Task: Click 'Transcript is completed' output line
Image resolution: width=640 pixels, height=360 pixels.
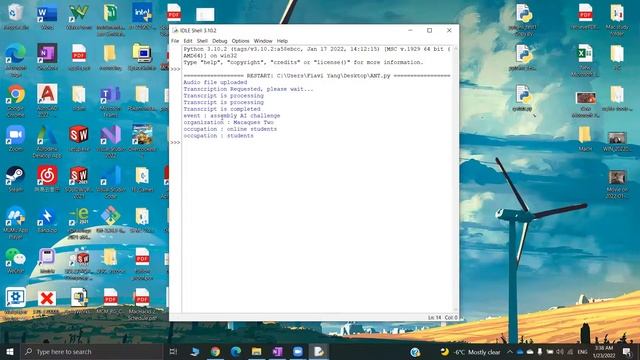Action: click(x=222, y=109)
